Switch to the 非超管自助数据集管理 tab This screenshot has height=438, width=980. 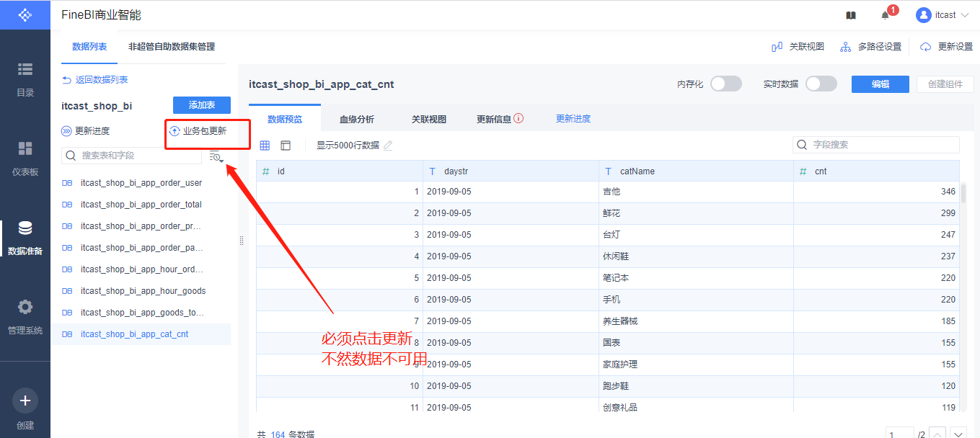coord(172,47)
